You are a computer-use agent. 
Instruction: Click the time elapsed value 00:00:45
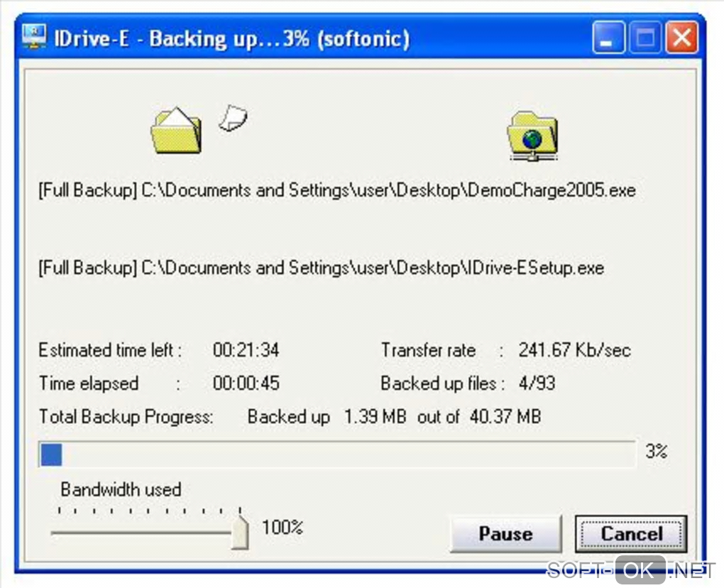tap(246, 383)
